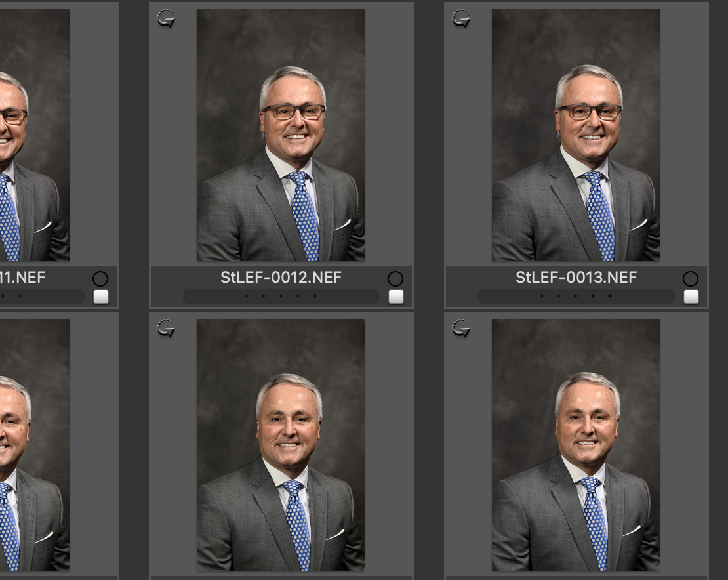Set five-star rating dot on StLEF-0013.NEF
728x580 pixels.
(x=609, y=296)
